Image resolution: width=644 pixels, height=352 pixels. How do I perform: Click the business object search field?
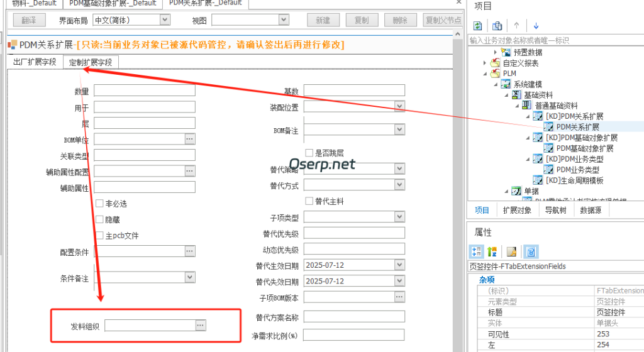[556, 40]
